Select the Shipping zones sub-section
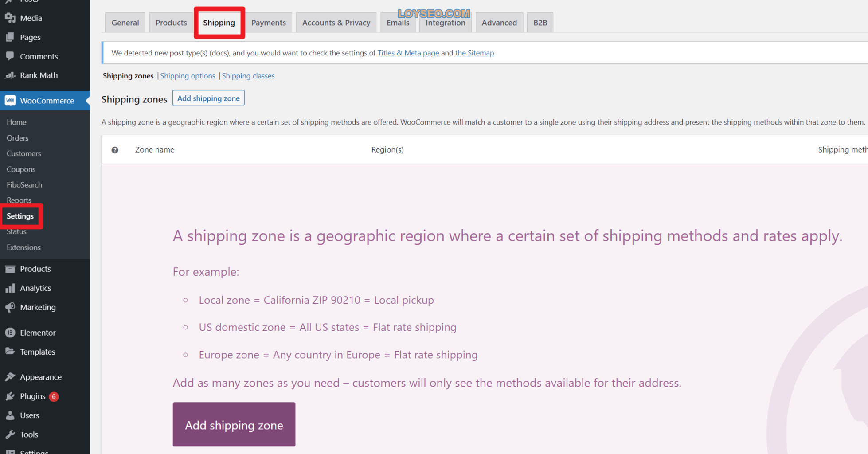The height and width of the screenshot is (454, 868). click(x=128, y=76)
